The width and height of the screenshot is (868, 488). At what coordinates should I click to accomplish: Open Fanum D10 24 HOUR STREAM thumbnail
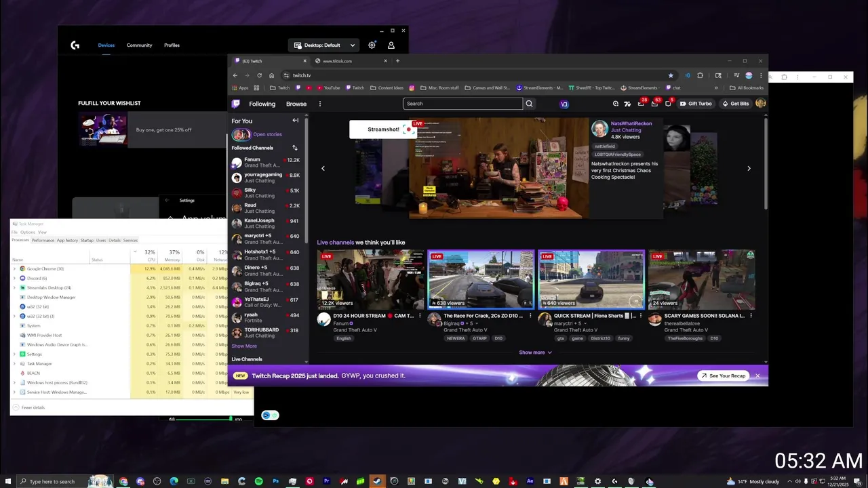tap(370, 279)
